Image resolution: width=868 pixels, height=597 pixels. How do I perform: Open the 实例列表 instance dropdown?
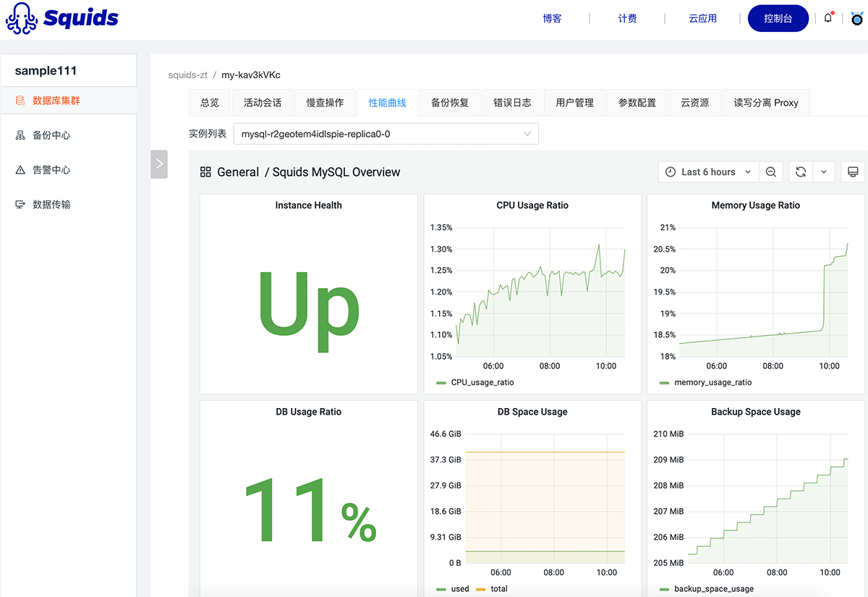click(x=386, y=134)
